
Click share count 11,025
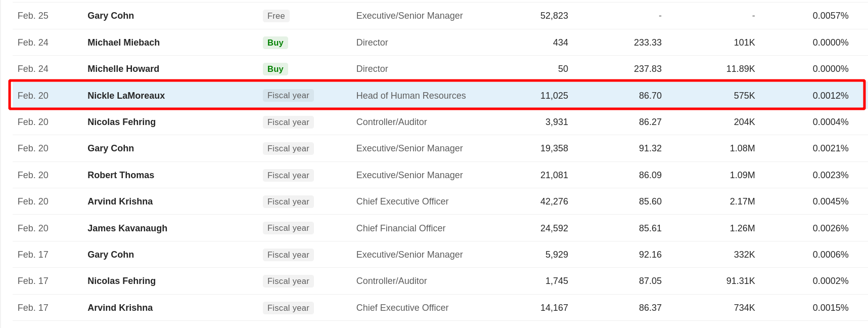(554, 96)
